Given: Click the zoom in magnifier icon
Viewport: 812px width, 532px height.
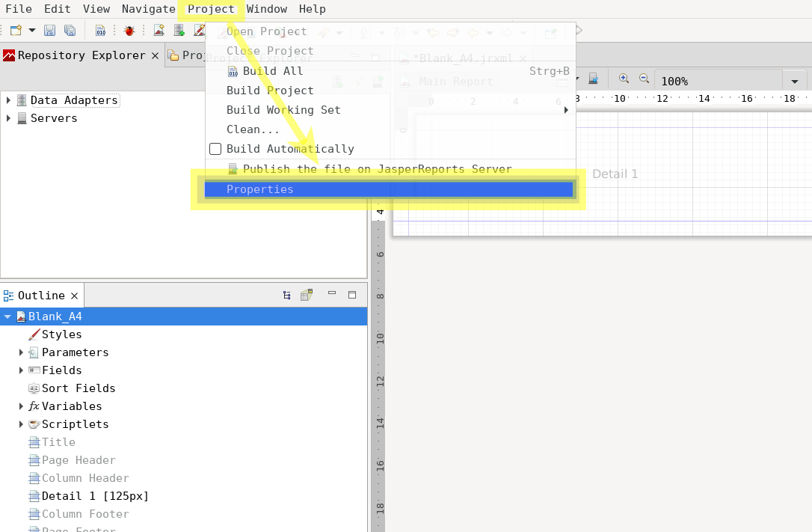Looking at the screenshot, I should point(624,79).
